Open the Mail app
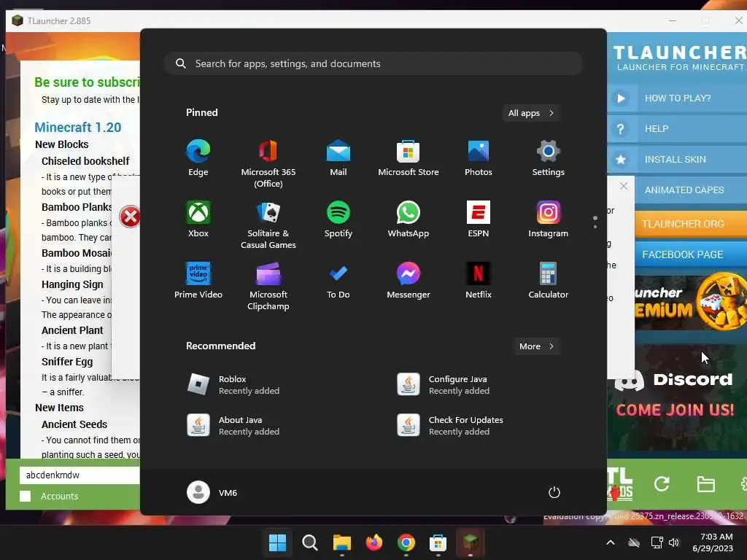Screen dimensions: 747x560 338,158
